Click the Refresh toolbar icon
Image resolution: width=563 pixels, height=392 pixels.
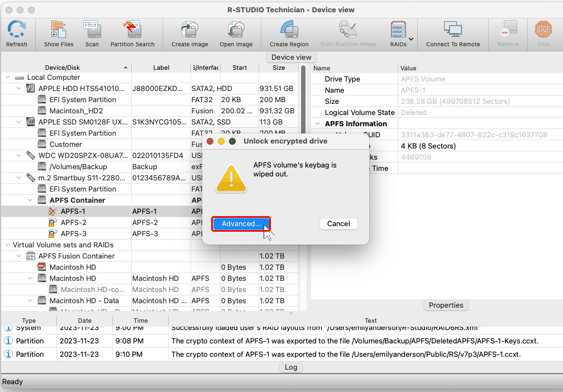click(17, 30)
